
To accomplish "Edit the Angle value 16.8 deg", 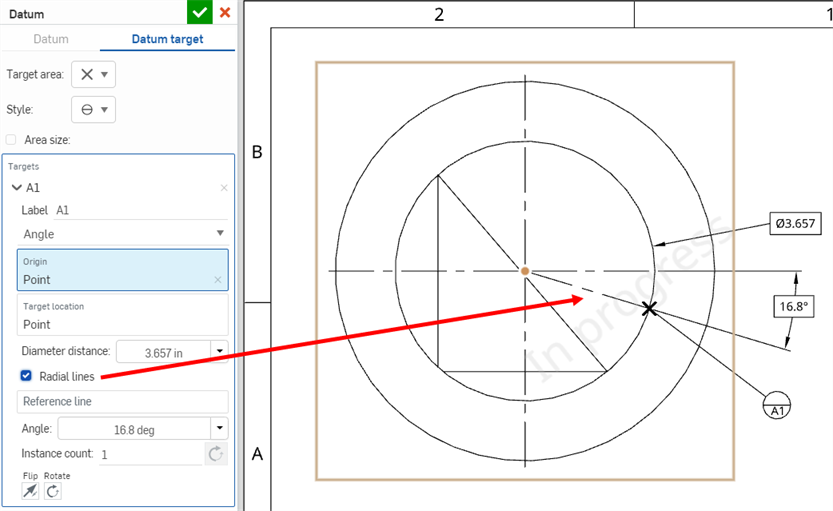I will pyautogui.click(x=134, y=429).
